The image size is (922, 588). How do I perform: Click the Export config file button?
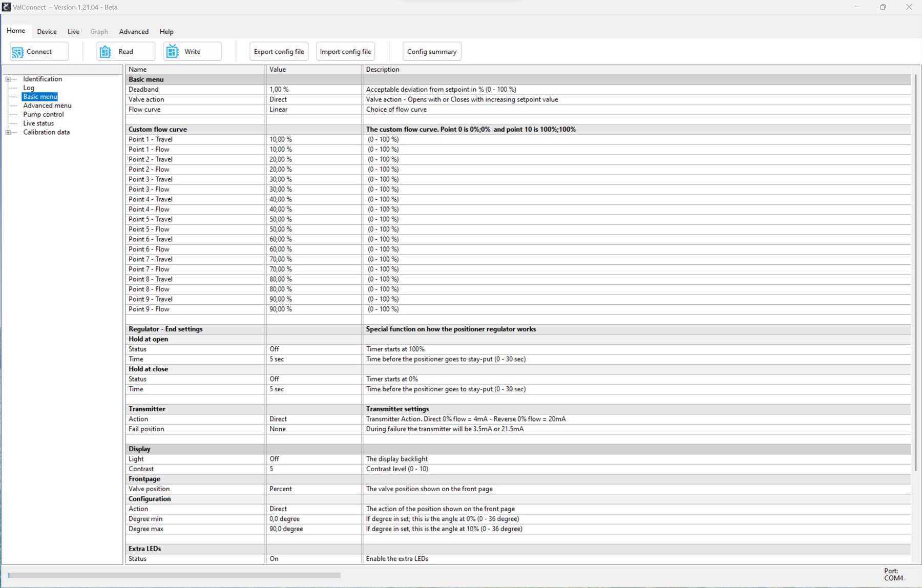[279, 51]
